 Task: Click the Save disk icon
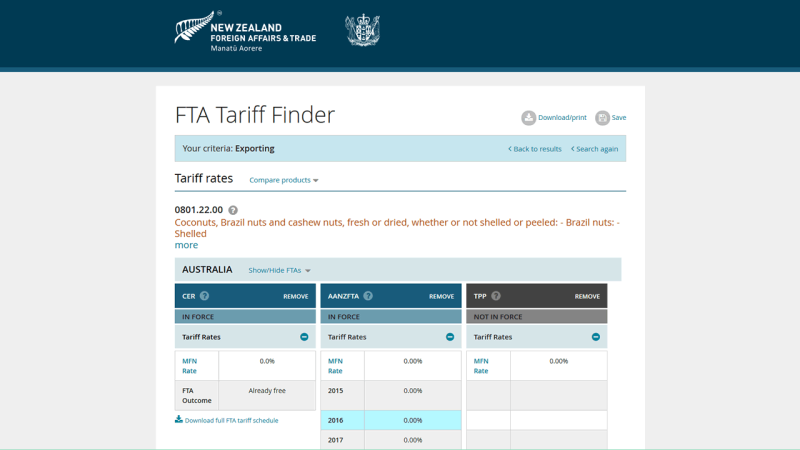point(603,118)
